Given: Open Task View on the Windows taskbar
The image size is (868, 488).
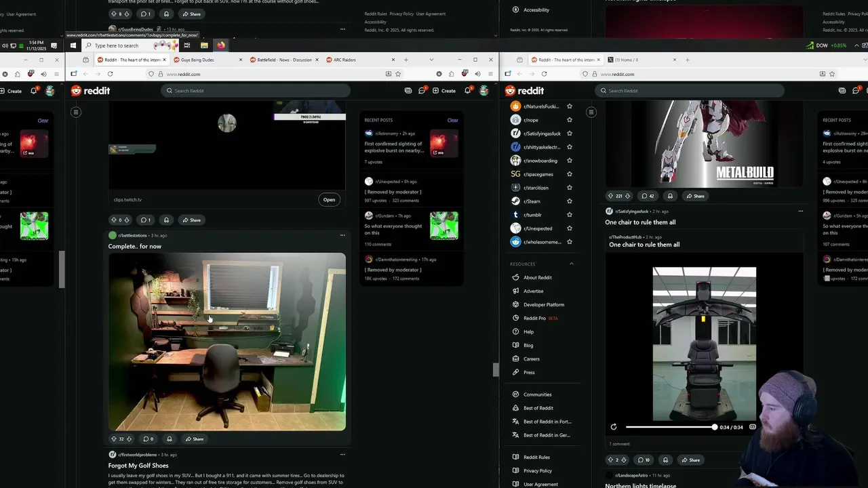Looking at the screenshot, I should coord(186,45).
